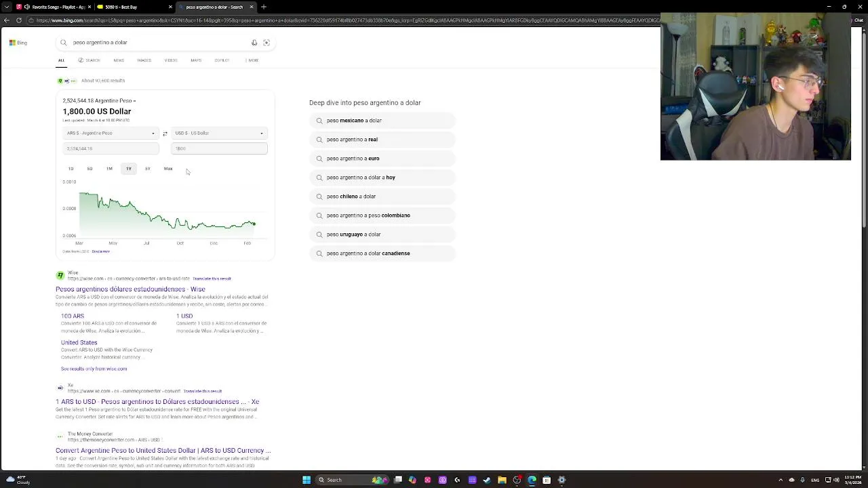Select the 5D chart range
The height and width of the screenshot is (488, 868).
coord(90,169)
